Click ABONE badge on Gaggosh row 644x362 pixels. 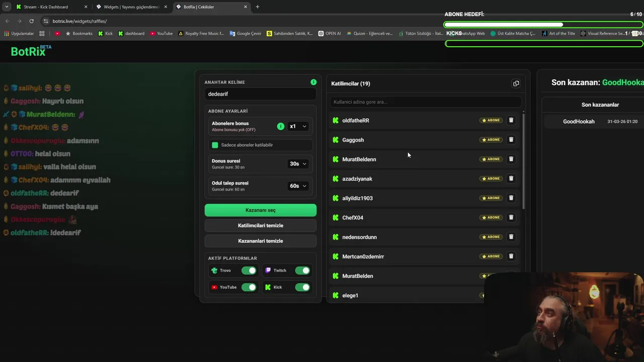pos(491,140)
